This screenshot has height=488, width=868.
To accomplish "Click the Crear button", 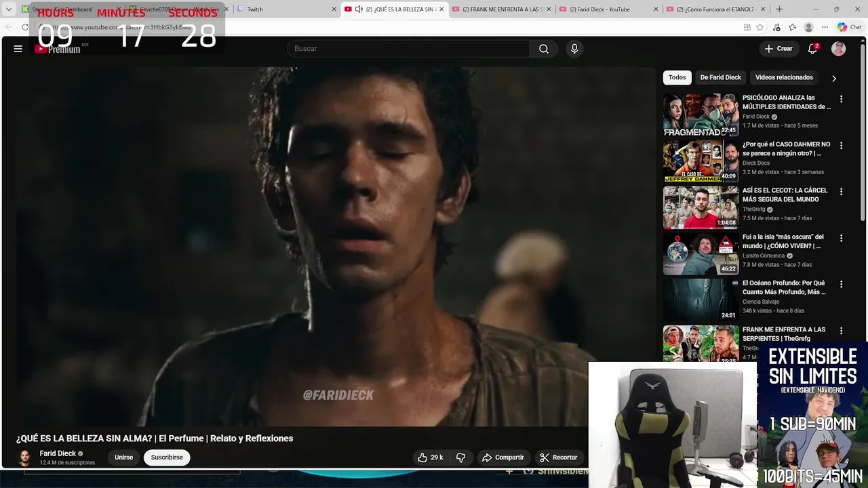I will [x=778, y=49].
